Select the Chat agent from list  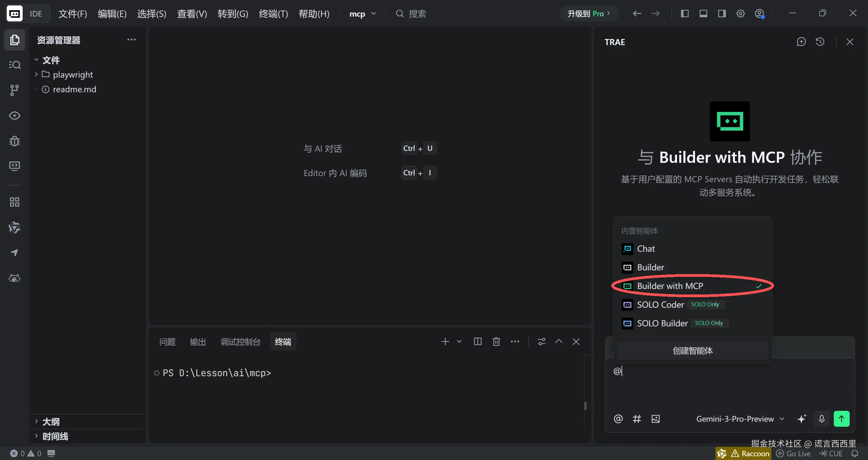point(646,249)
